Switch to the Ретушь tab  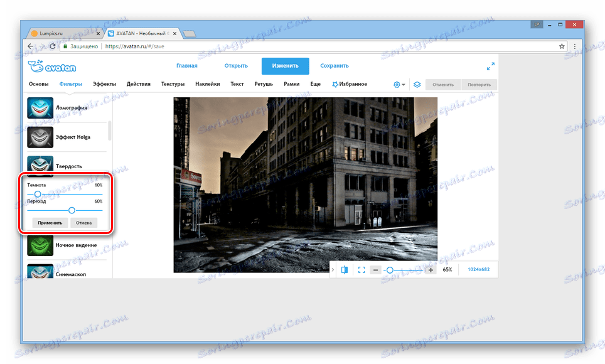click(x=264, y=83)
